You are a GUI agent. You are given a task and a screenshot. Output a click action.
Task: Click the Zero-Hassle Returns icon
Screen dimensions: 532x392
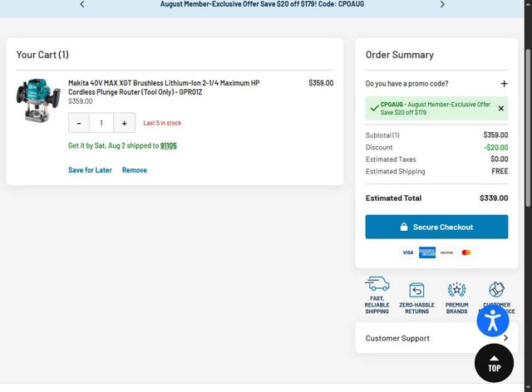pos(416,291)
